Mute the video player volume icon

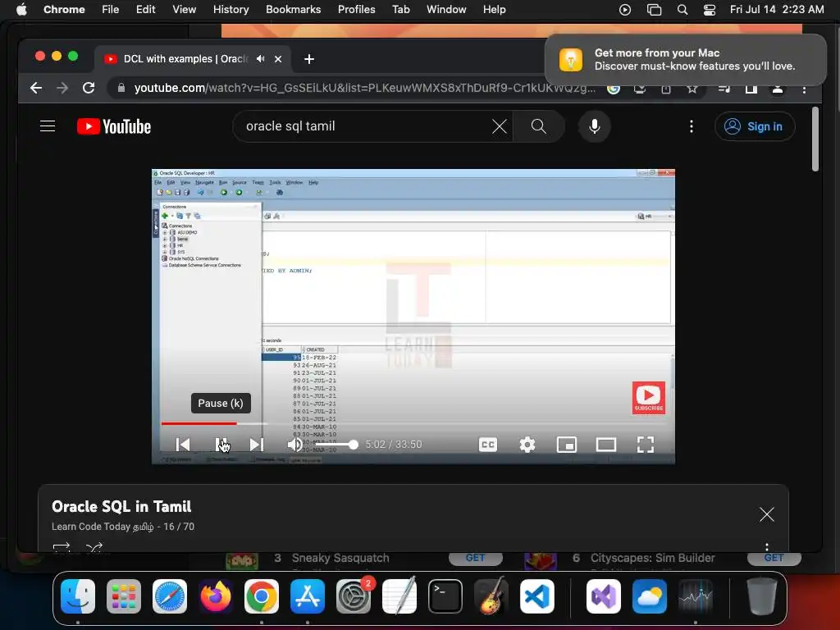click(295, 444)
